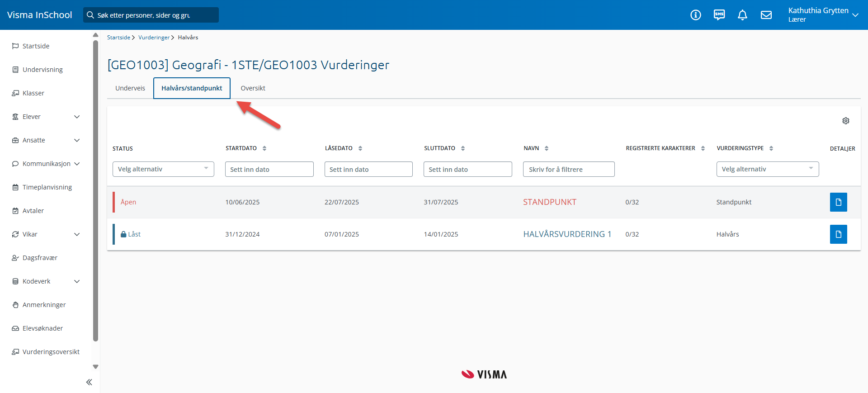Open the notifications bell icon
The height and width of the screenshot is (393, 868).
pyautogui.click(x=742, y=15)
